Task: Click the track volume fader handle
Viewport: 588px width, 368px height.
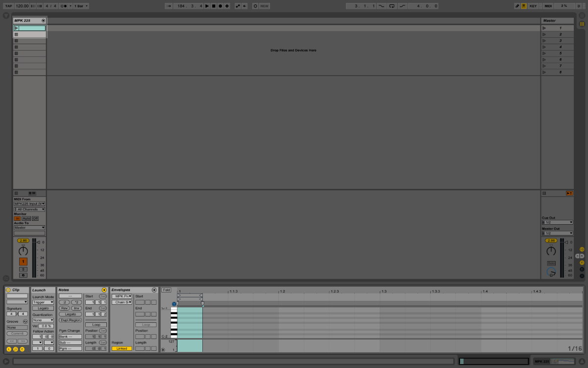Action: coord(39,242)
